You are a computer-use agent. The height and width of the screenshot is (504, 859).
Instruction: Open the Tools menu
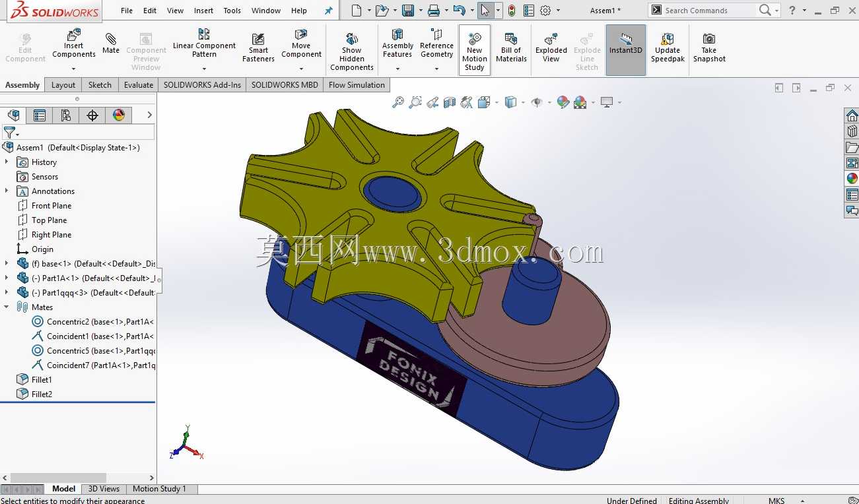pos(232,11)
